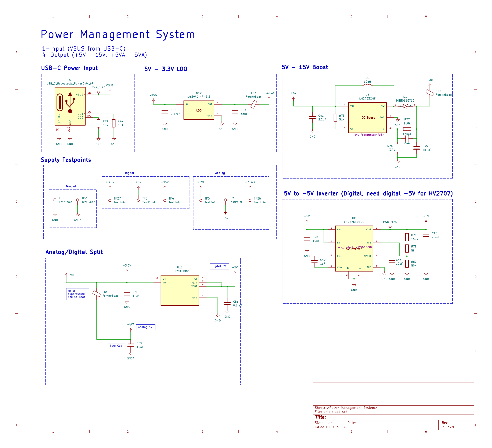Click the 5V - 3.3V LDO heading

pyautogui.click(x=166, y=69)
